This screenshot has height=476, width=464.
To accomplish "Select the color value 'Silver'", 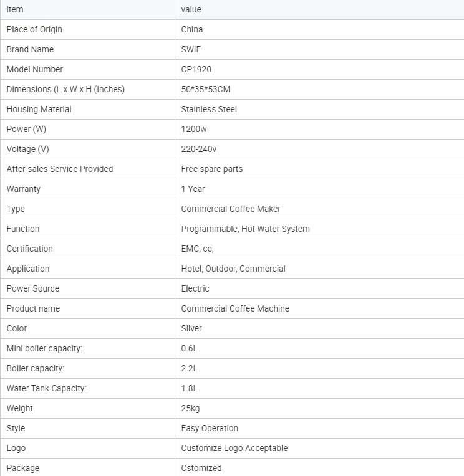I will [x=191, y=328].
